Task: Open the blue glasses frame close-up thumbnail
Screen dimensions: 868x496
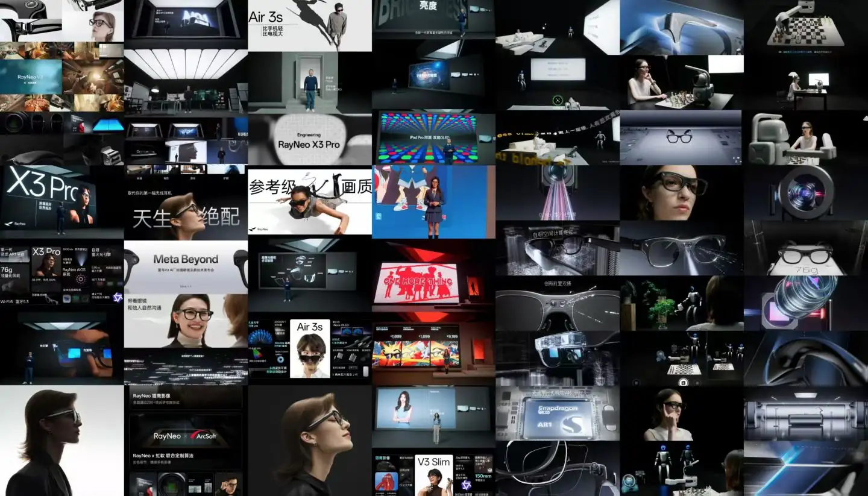Action: 681,27
